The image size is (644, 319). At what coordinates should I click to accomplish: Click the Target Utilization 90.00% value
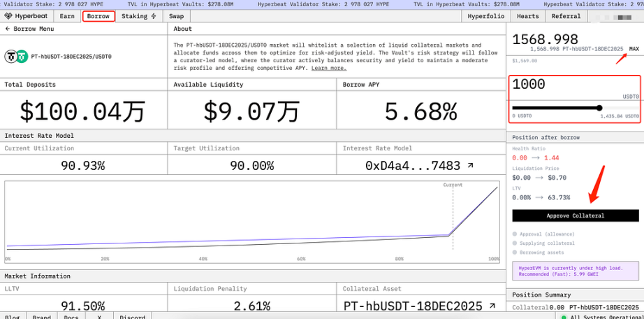(251, 166)
